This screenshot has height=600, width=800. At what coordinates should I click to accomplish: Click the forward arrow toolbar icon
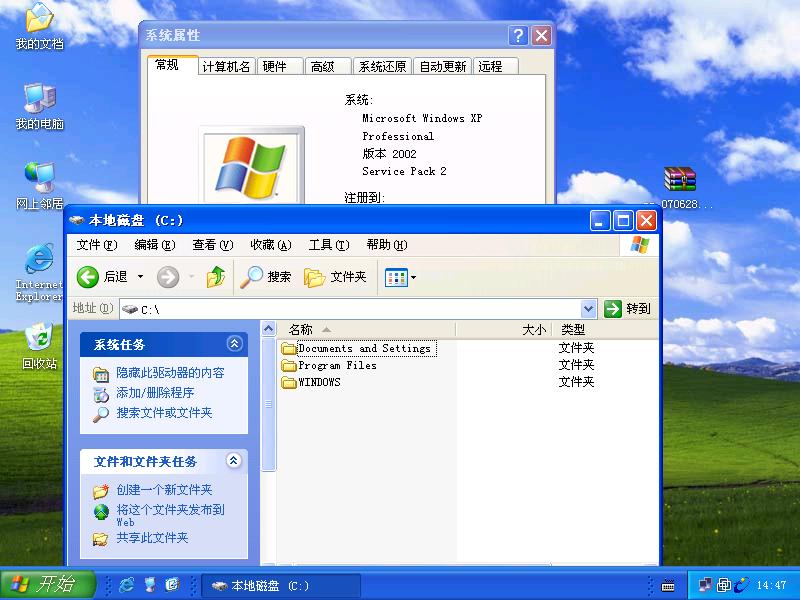click(x=168, y=277)
